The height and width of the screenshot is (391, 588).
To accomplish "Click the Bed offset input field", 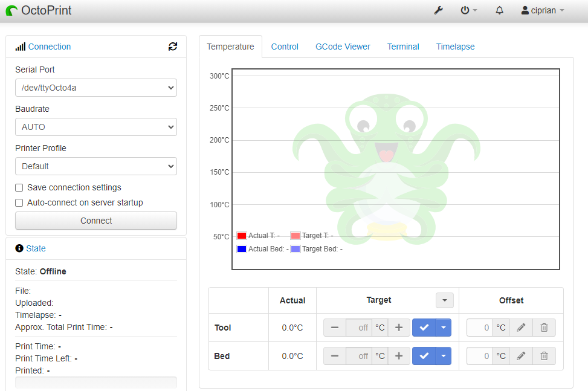I will point(480,356).
